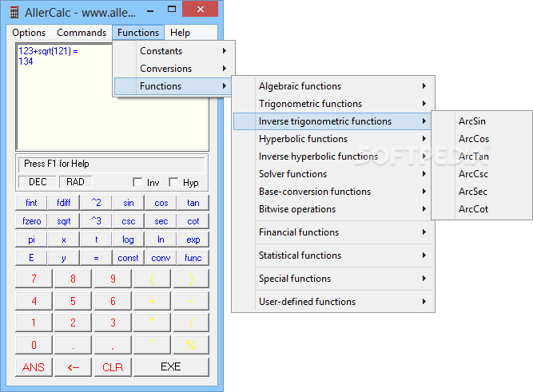Click the tan button
The width and height of the screenshot is (533, 392).
(193, 203)
